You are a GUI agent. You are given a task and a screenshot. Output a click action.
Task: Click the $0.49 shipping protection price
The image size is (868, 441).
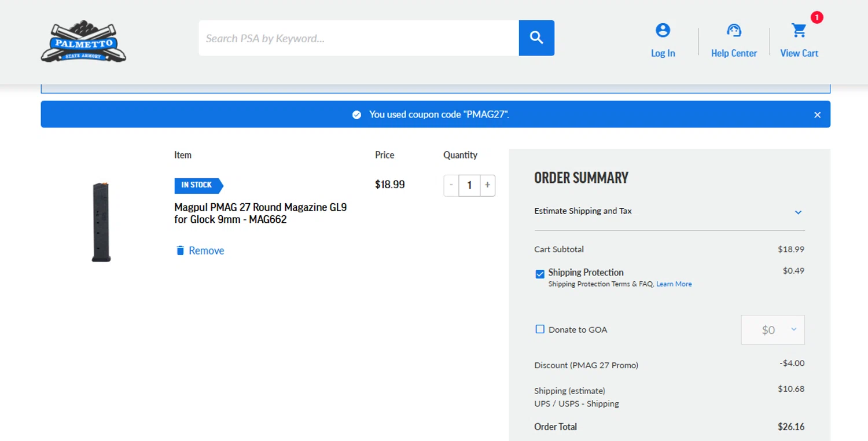pyautogui.click(x=793, y=271)
